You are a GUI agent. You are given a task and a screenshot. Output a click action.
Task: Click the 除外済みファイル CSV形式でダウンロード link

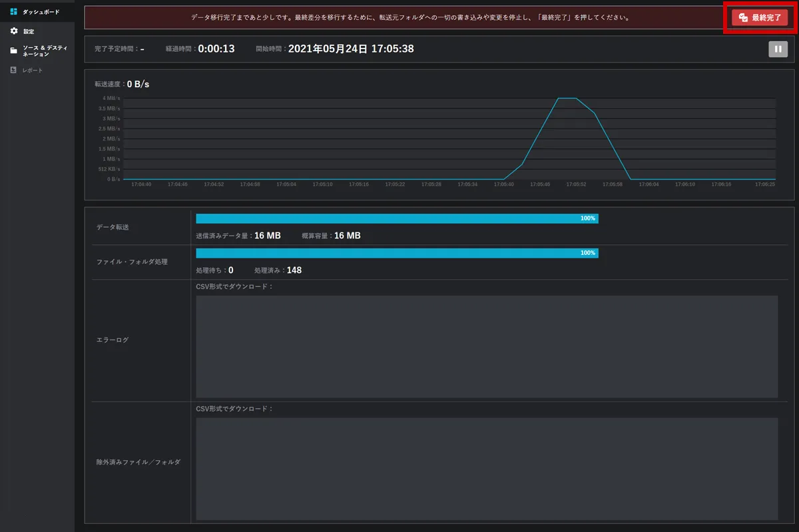234,408
